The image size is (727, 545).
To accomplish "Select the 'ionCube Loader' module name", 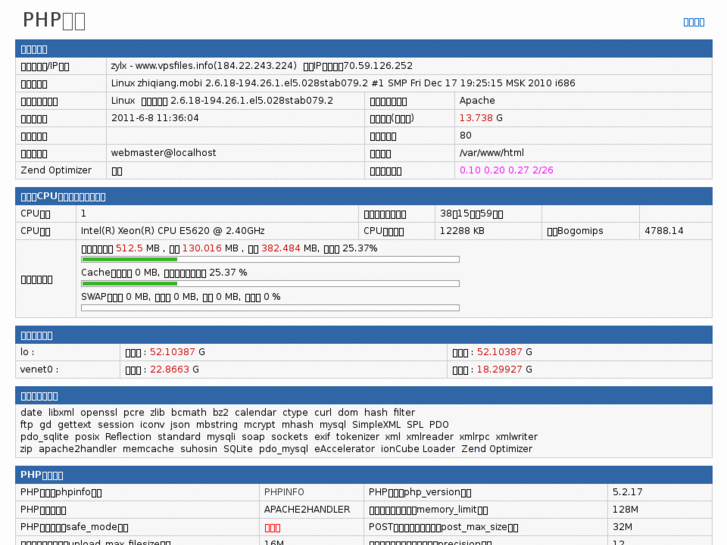I will coord(418,449).
